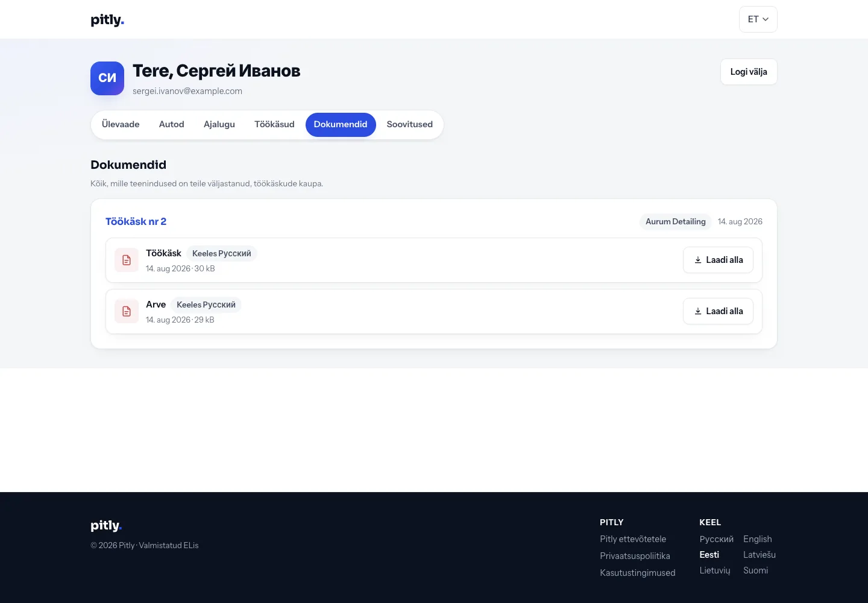868x603 pixels.
Task: Click the 14. aug 2026 · 30 kB text
Action: click(x=180, y=268)
